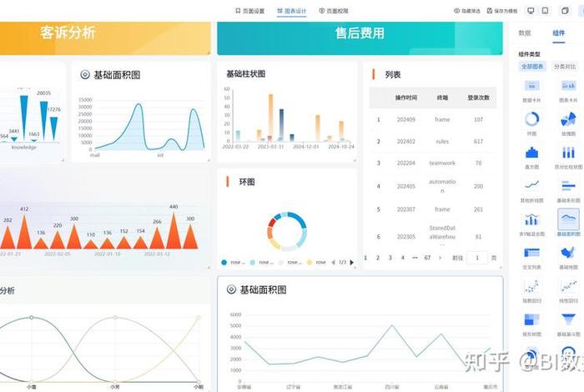
Task: Click the target icon beside bottom 基础面积图 title
Action: [231, 289]
